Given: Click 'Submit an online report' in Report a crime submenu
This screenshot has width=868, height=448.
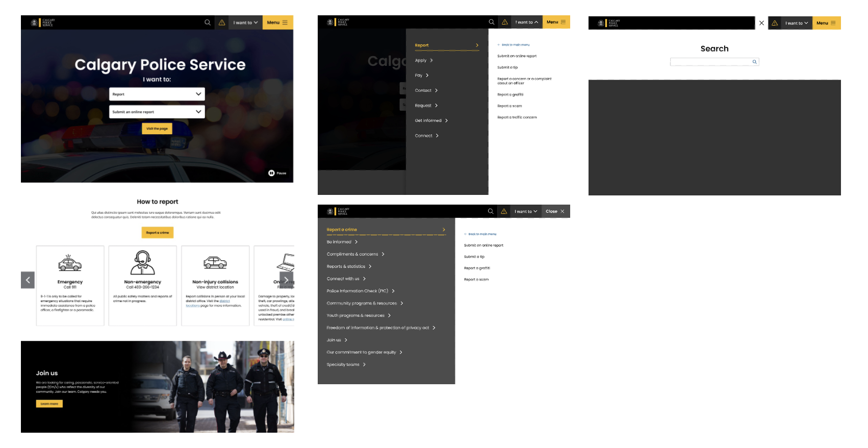Looking at the screenshot, I should [x=483, y=245].
